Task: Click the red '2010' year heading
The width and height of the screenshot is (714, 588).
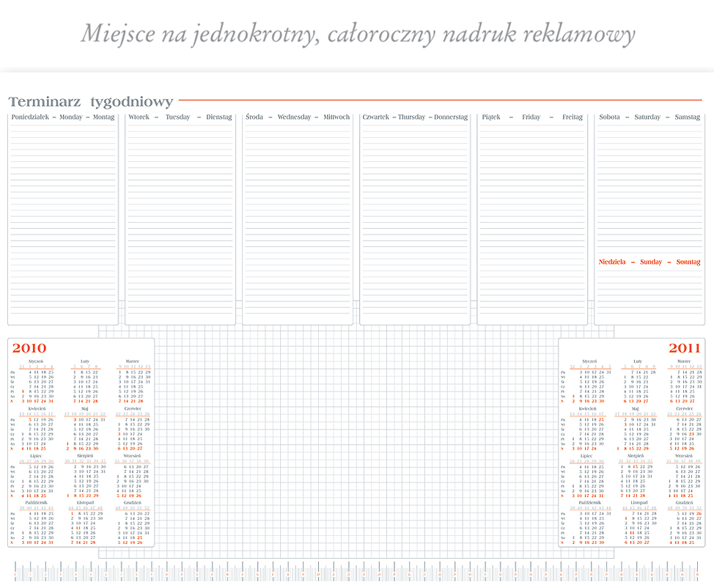Action: point(29,348)
